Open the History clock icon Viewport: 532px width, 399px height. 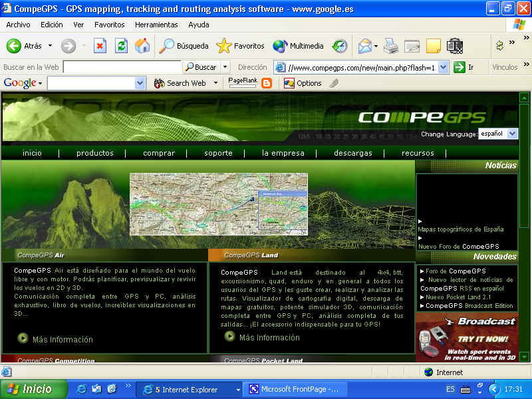point(340,46)
